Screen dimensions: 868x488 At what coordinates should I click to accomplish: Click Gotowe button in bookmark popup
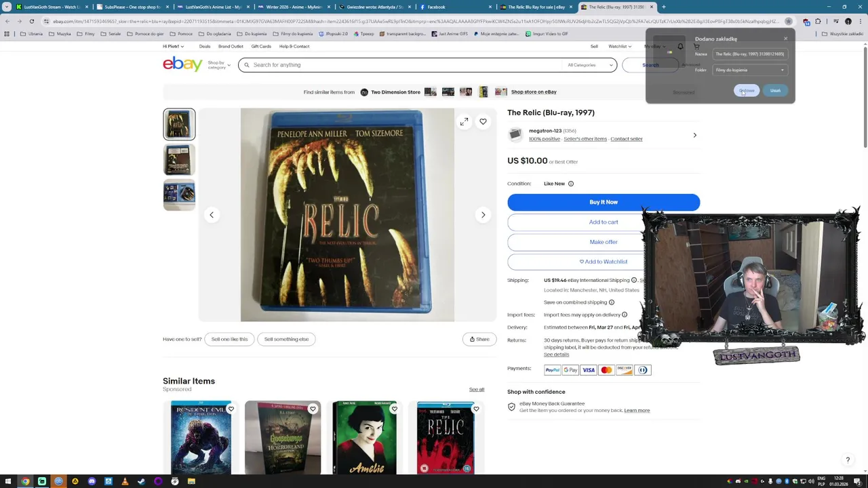coord(747,91)
